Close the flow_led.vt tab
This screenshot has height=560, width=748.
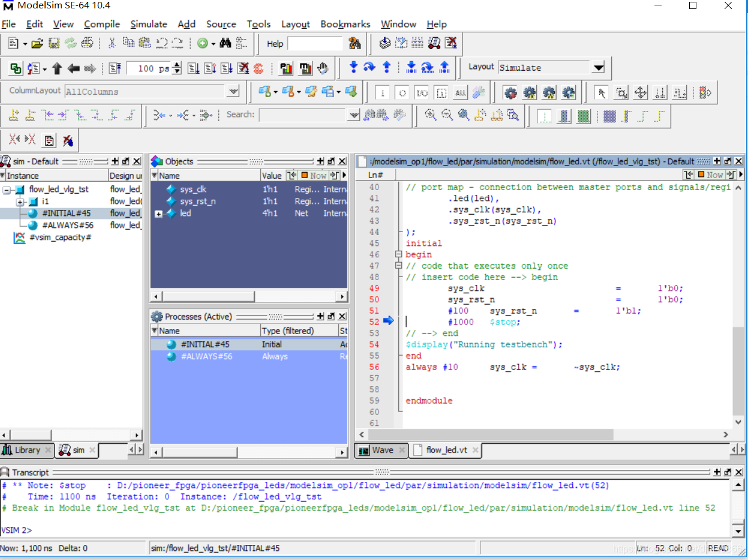[x=475, y=450]
